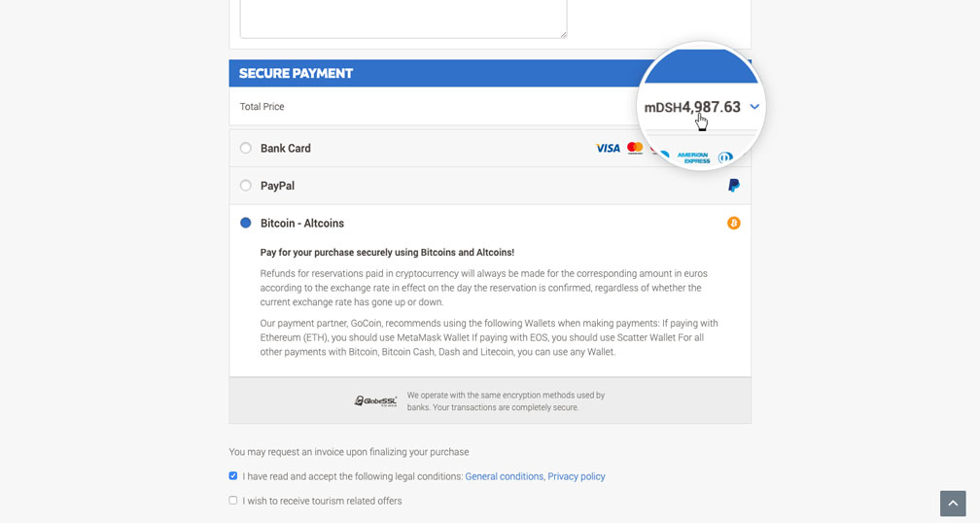
Task: Uncheck the legal conditions acceptance checkbox
Action: click(x=233, y=476)
